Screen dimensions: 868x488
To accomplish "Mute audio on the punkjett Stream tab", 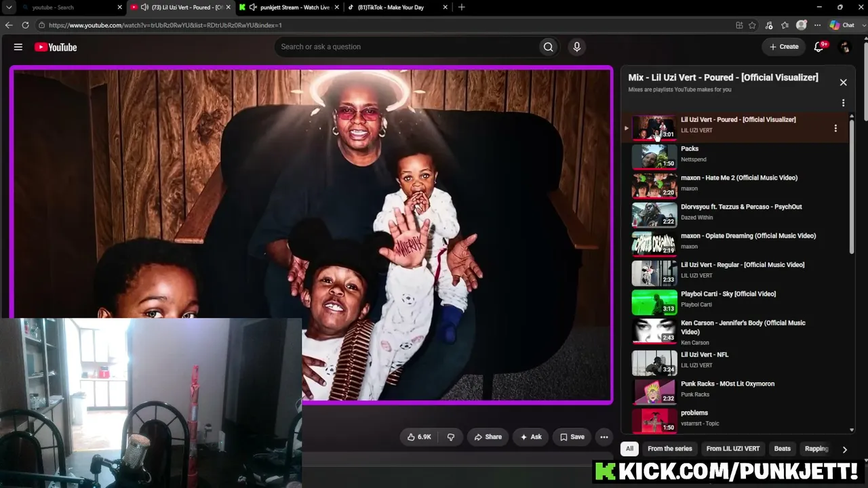I will coord(253,7).
